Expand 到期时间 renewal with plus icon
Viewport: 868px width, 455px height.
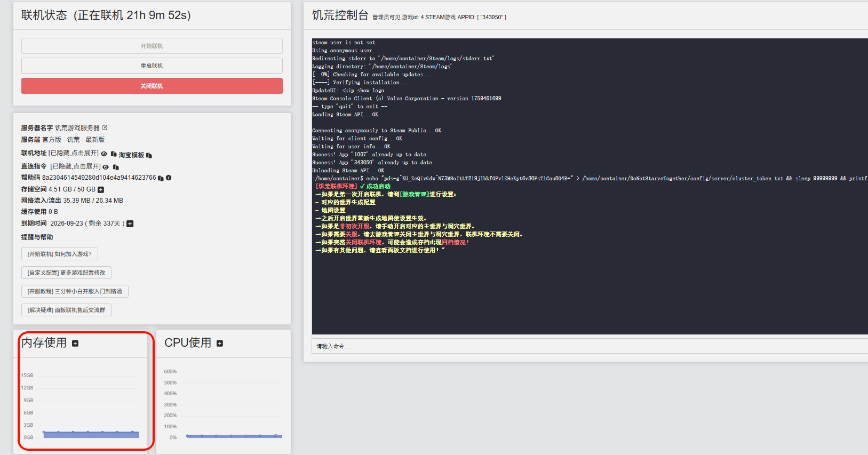(x=130, y=223)
